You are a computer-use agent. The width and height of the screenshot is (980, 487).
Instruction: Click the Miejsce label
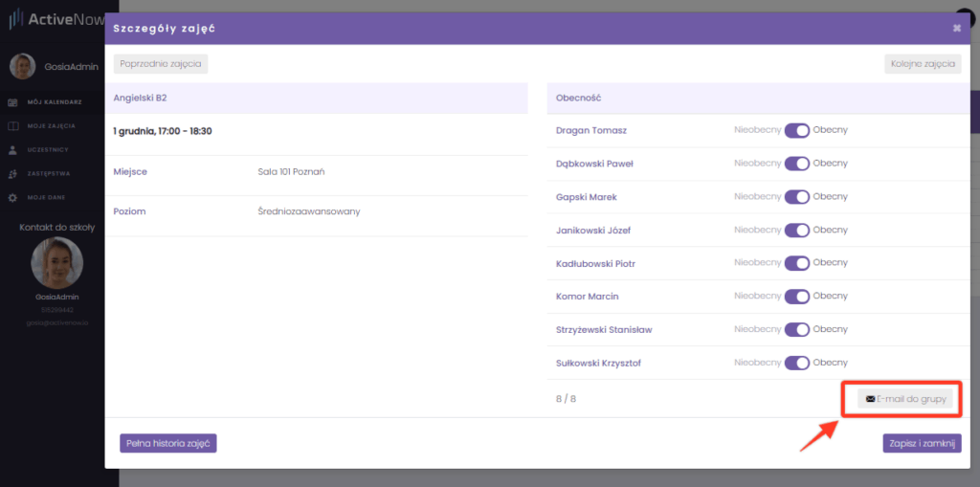click(x=130, y=172)
